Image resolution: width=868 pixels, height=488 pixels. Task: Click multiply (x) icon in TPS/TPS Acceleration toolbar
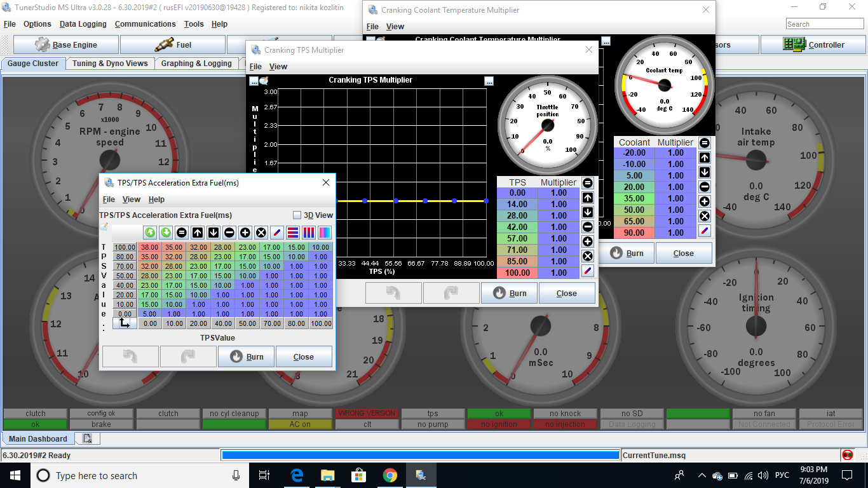click(261, 233)
